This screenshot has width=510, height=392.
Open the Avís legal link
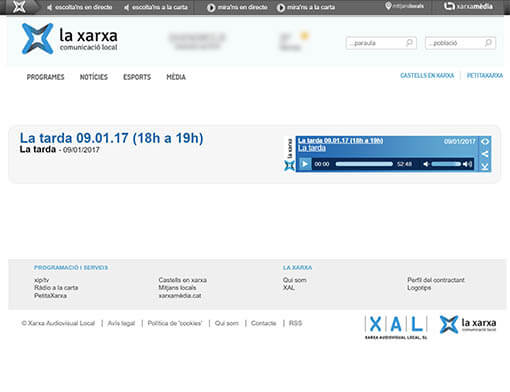click(121, 323)
